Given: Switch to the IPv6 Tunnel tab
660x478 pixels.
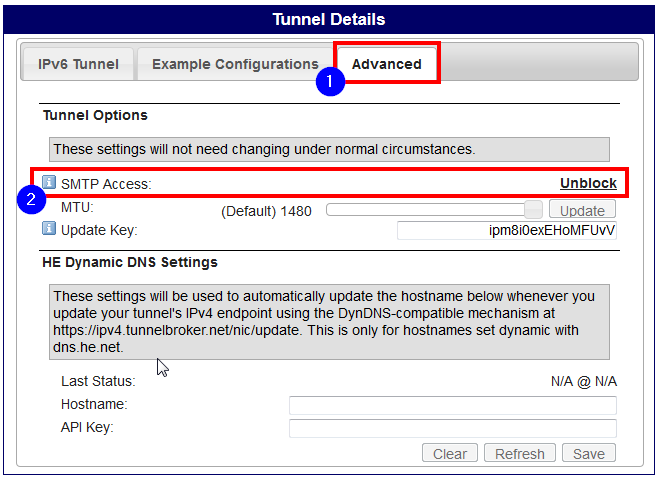Looking at the screenshot, I should click(x=78, y=64).
